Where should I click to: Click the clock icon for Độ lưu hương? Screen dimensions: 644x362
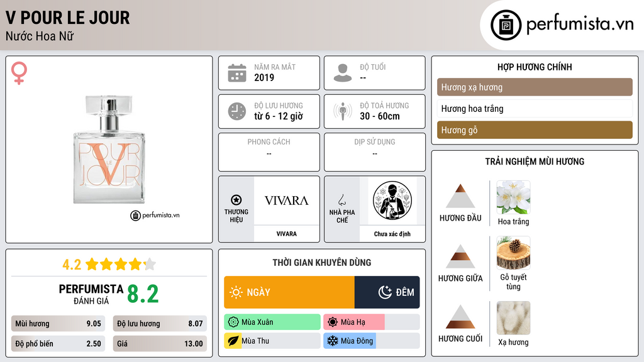237,111
